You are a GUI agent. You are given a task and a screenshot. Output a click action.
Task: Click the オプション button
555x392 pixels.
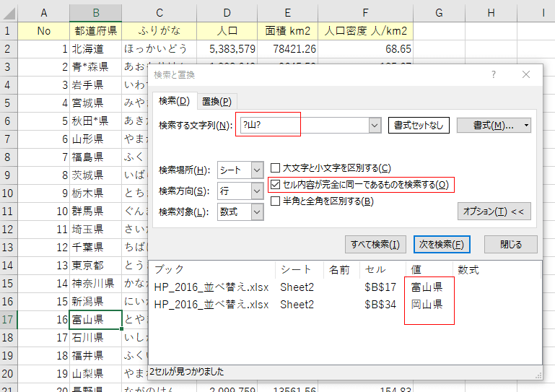click(495, 212)
